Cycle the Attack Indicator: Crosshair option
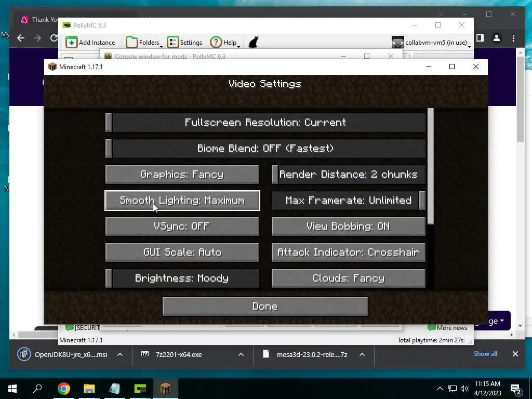The image size is (532, 399). (349, 252)
